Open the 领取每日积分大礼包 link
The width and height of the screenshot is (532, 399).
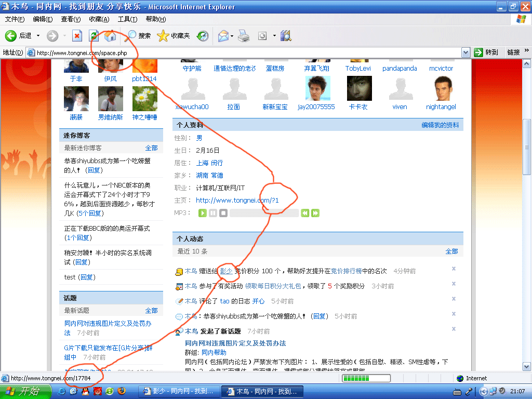273,286
